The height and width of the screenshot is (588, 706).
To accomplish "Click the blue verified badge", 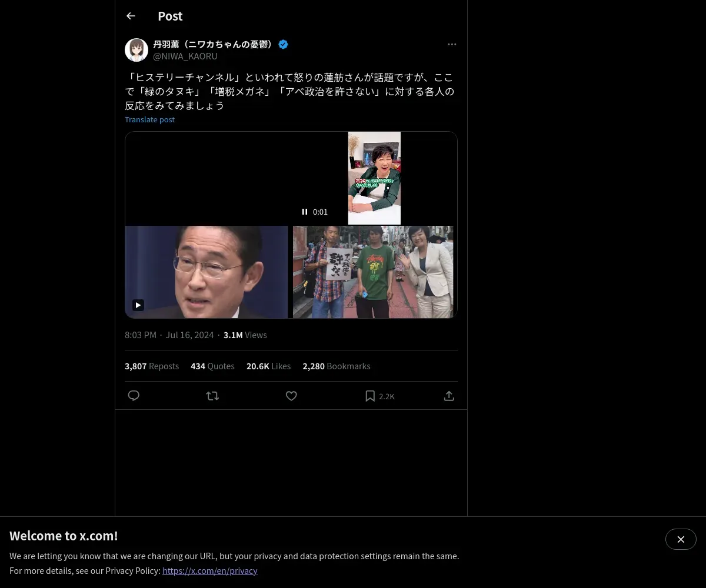I will 283,44.
